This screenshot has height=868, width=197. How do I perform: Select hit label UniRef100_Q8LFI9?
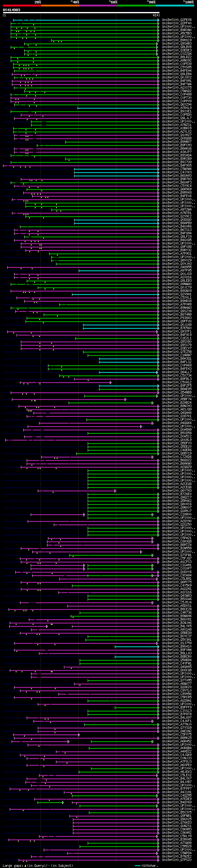tap(176, 236)
